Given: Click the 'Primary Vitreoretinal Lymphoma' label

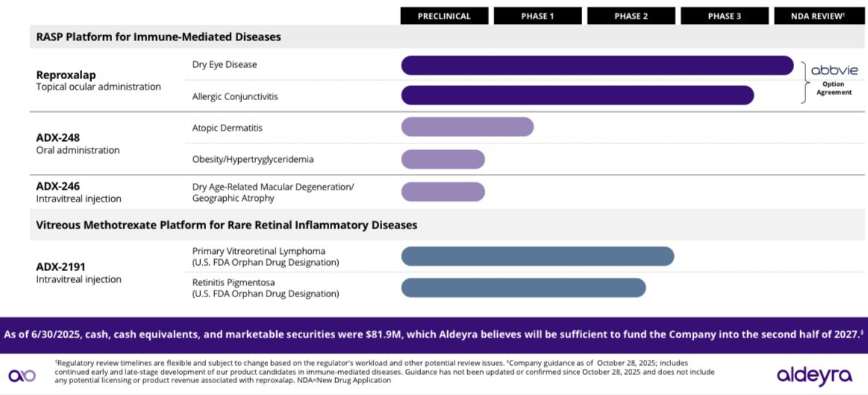Looking at the screenshot, I should tap(258, 251).
